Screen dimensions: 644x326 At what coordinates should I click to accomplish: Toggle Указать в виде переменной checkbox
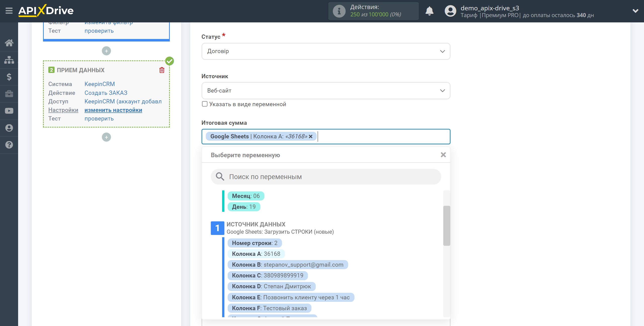(205, 104)
